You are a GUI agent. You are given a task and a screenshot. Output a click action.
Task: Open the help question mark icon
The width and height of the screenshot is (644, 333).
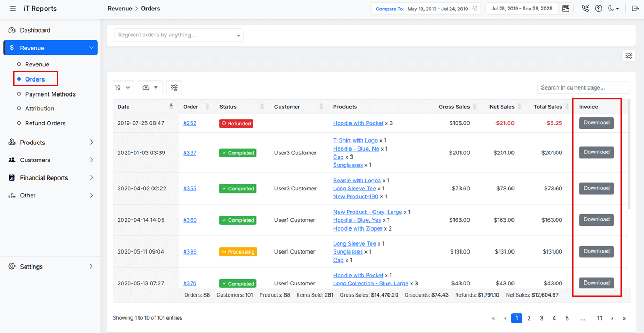[598, 9]
